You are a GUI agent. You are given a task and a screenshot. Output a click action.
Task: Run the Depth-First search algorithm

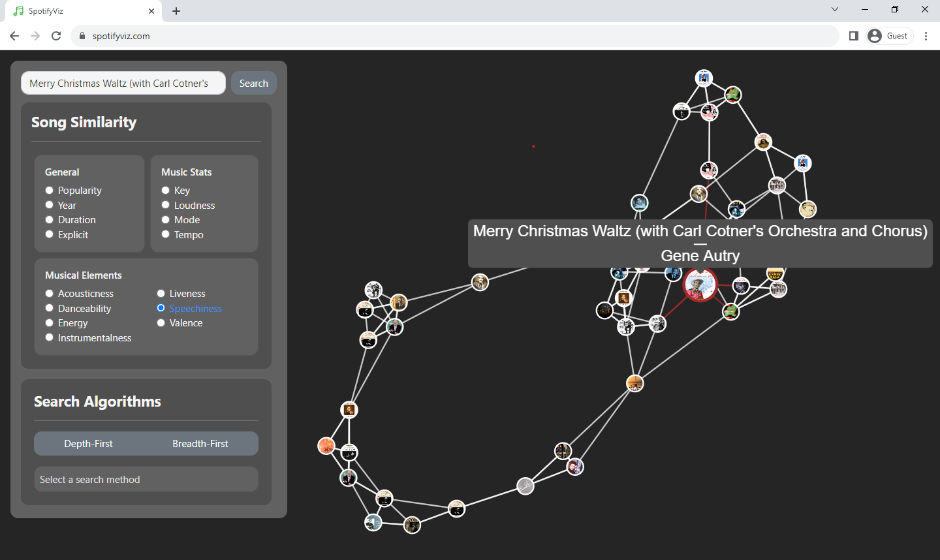coord(89,444)
